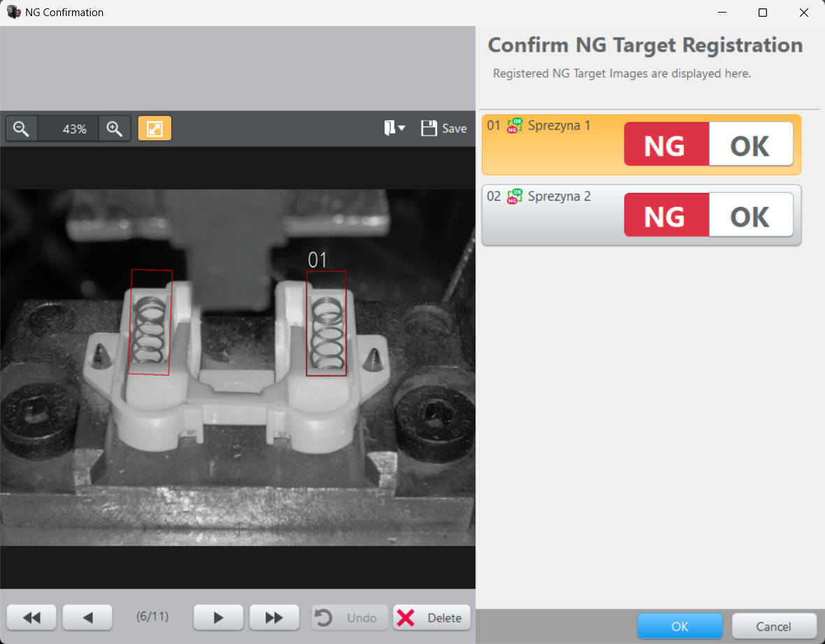The width and height of the screenshot is (825, 644).
Task: Advance to the next image
Action: pyautogui.click(x=218, y=617)
